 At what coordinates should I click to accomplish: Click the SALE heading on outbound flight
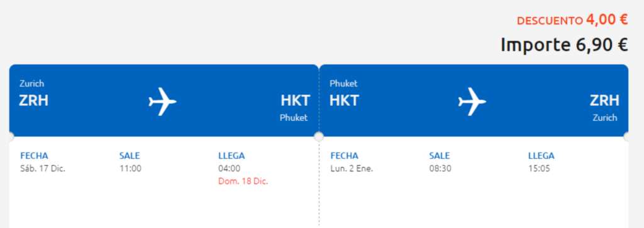pos(130,156)
